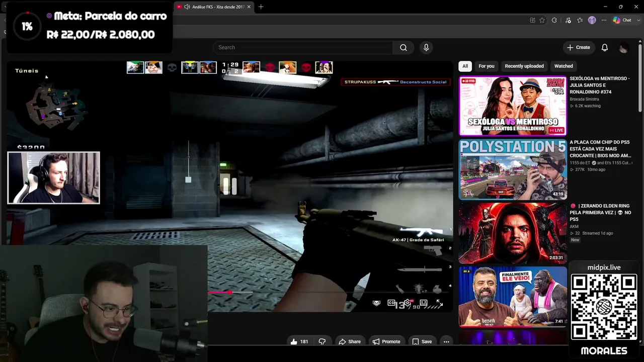Select the Recently uploaded filter chip
The width and height of the screenshot is (644, 362).
point(524,66)
